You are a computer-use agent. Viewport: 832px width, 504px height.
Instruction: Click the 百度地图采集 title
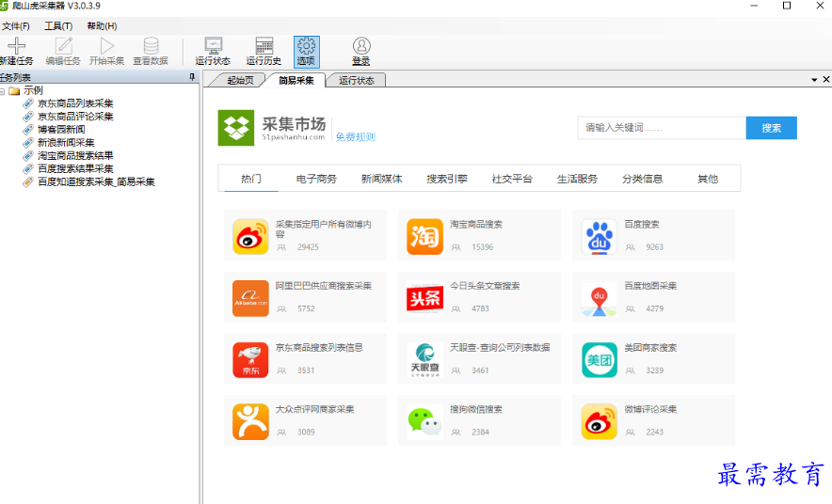point(650,286)
